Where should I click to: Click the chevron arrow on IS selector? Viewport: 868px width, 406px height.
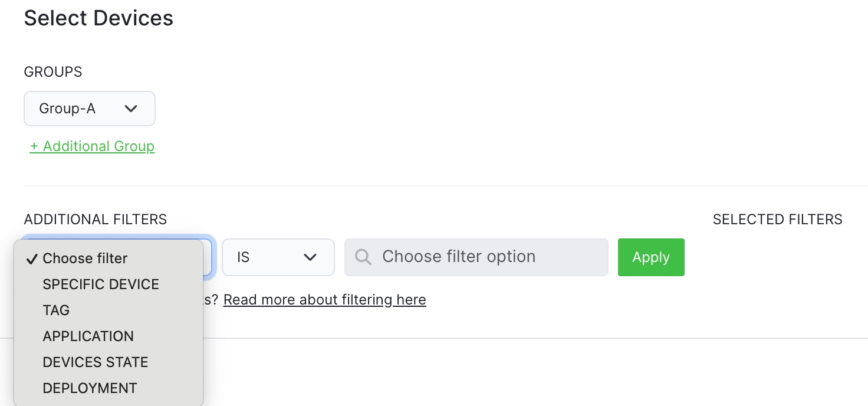pyautogui.click(x=310, y=257)
